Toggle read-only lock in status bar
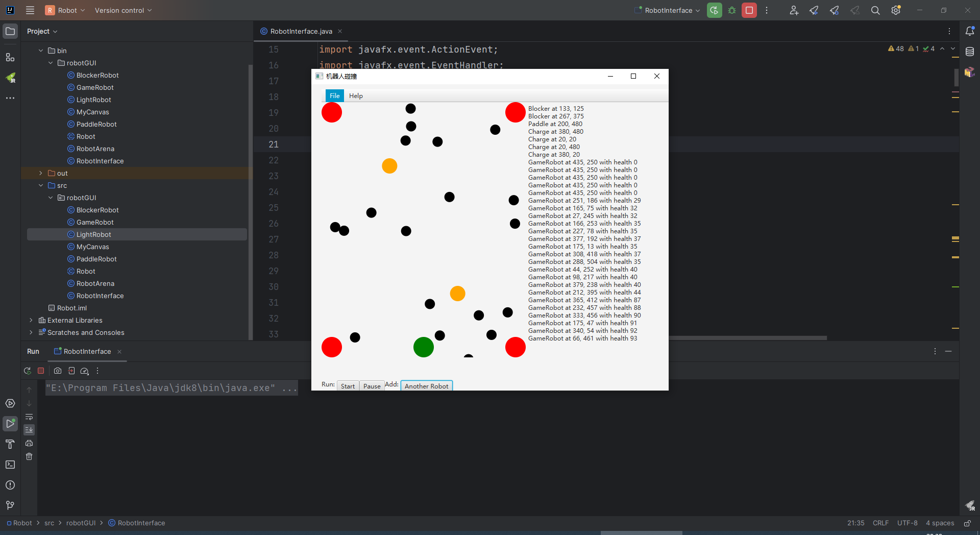Viewport: 980px width, 535px height. (x=967, y=523)
